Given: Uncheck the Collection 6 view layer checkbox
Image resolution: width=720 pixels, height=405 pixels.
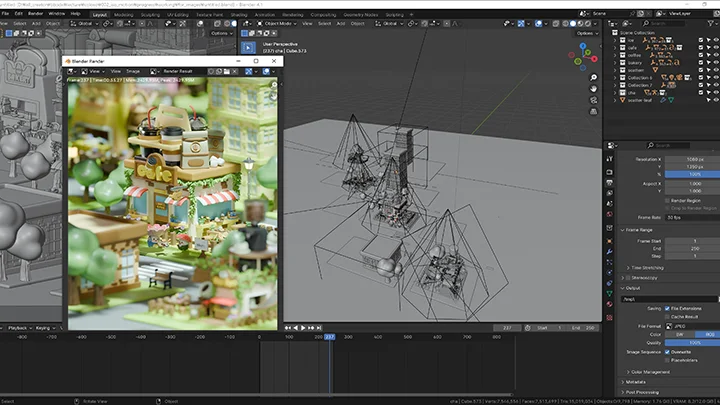Looking at the screenshot, I should coord(701,78).
